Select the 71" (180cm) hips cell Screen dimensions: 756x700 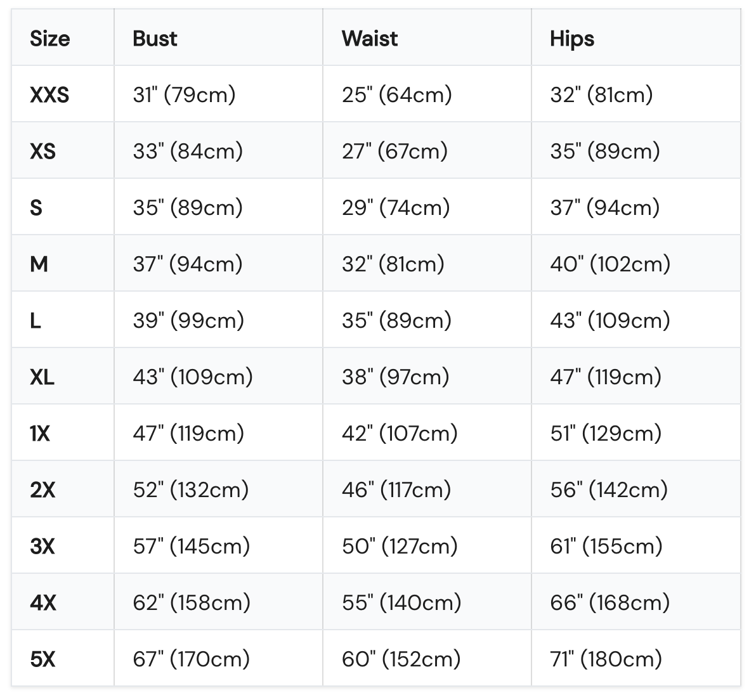[x=606, y=659]
